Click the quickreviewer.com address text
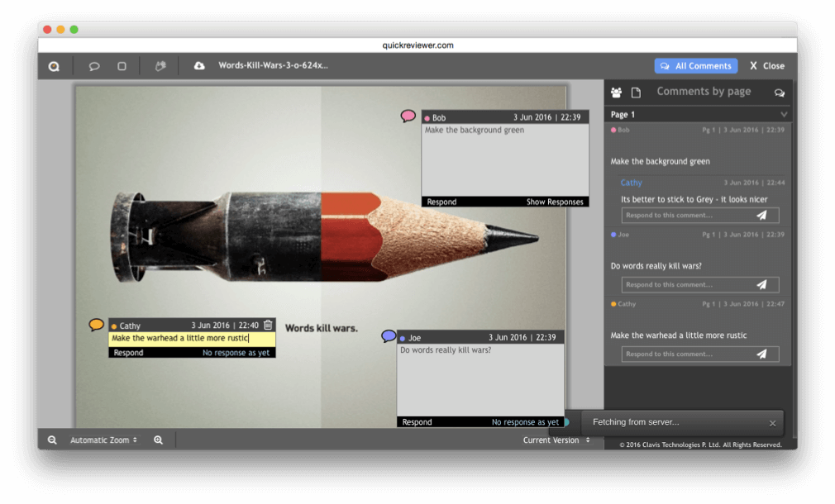The width and height of the screenshot is (835, 504). point(417,45)
